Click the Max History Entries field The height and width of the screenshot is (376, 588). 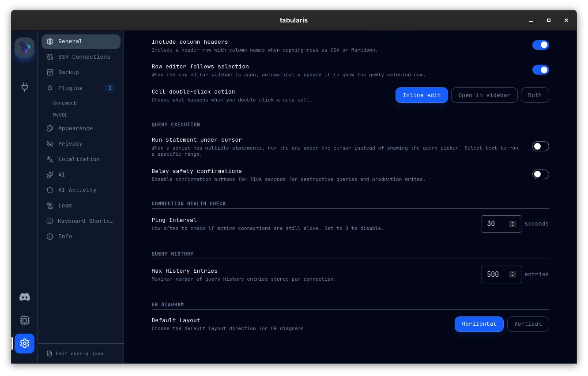(501, 274)
